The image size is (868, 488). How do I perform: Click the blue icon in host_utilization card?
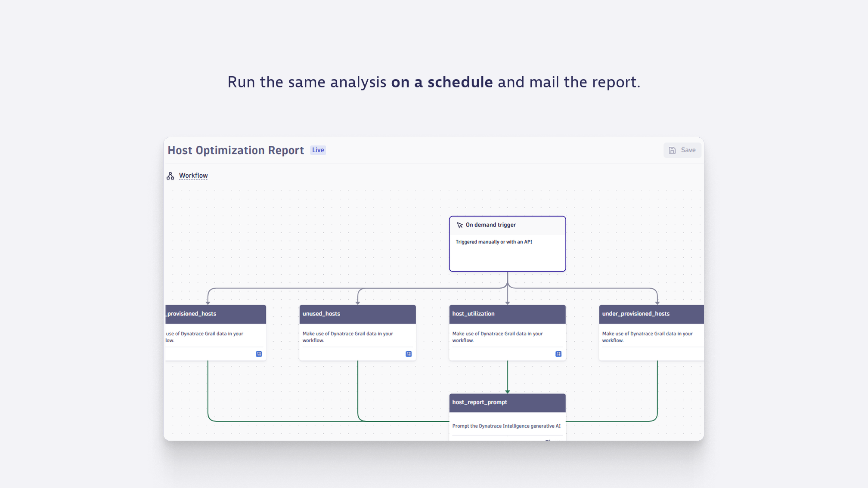(x=558, y=354)
